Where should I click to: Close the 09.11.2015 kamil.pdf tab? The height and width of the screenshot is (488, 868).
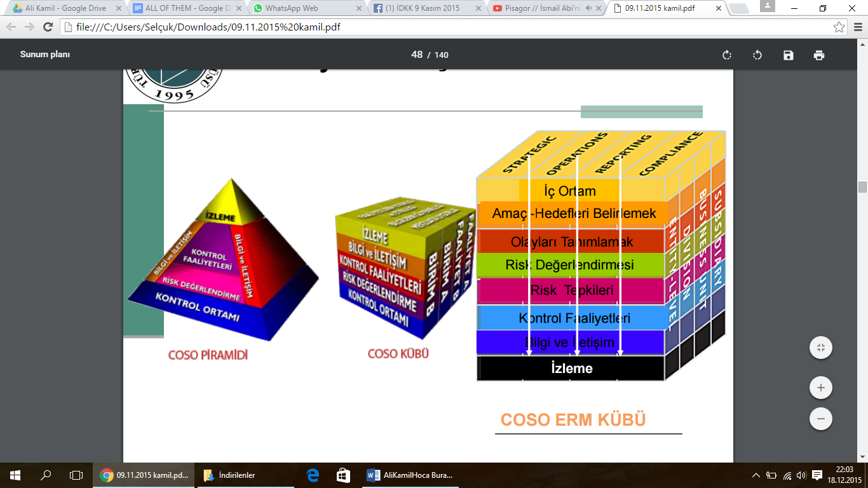coord(719,9)
